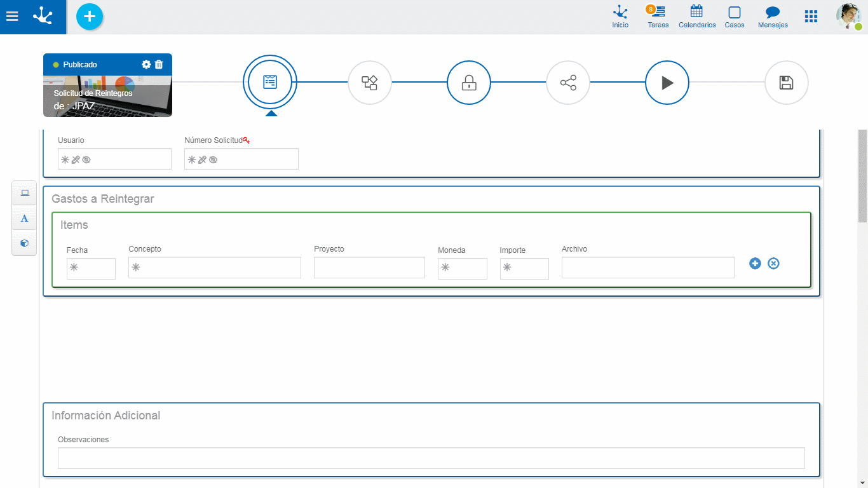
Task: Click the Archivo label
Action: click(x=574, y=249)
